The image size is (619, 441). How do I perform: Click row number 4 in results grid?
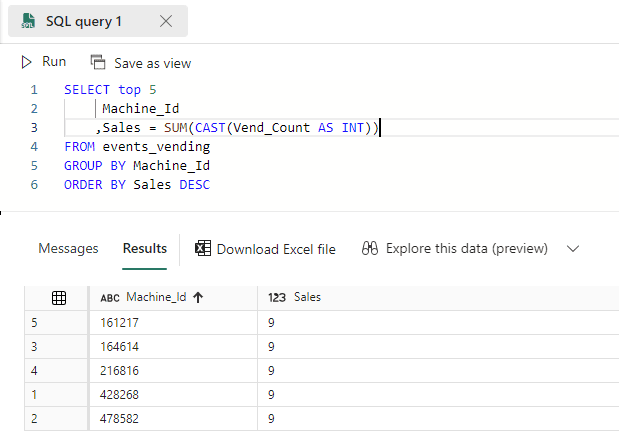click(x=34, y=371)
